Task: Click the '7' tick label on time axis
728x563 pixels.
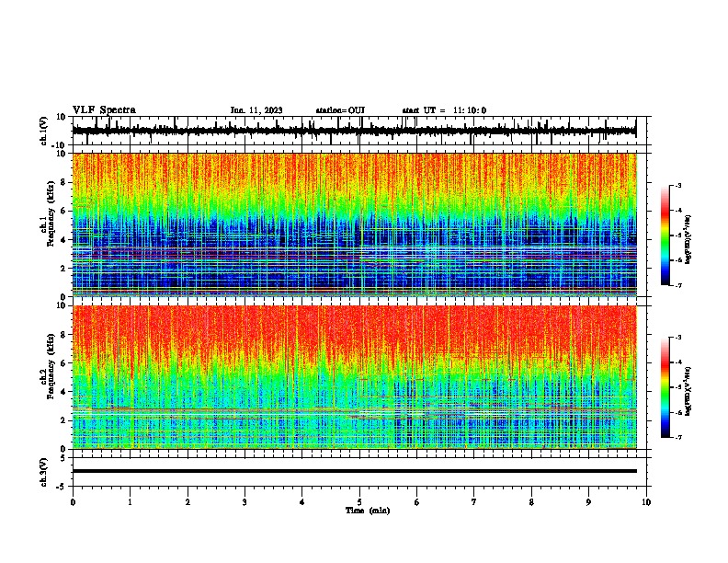Action: (474, 502)
